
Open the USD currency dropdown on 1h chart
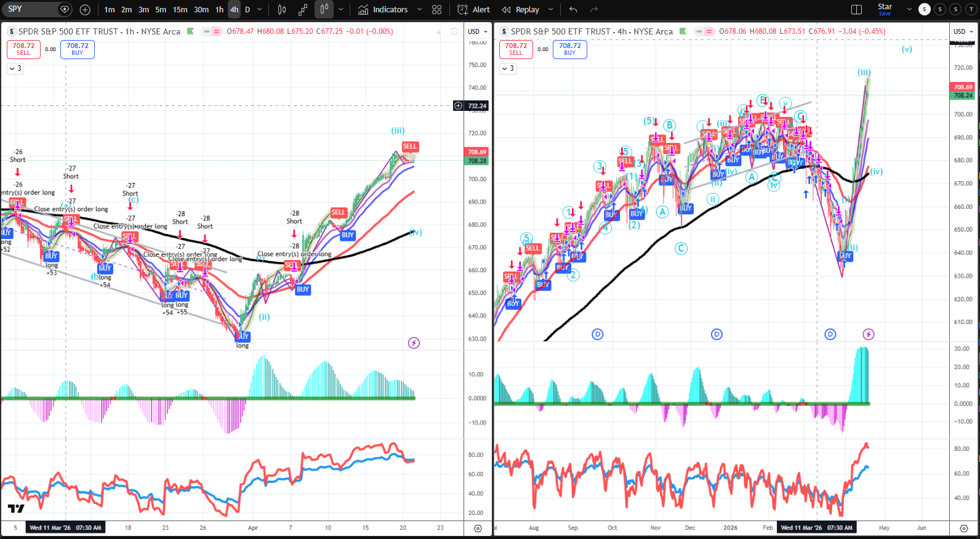[x=478, y=31]
